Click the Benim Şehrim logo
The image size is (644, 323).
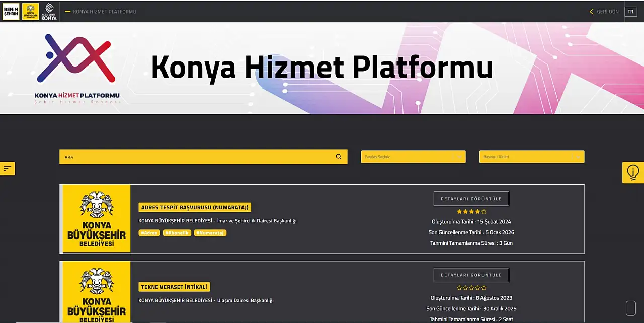coord(11,11)
